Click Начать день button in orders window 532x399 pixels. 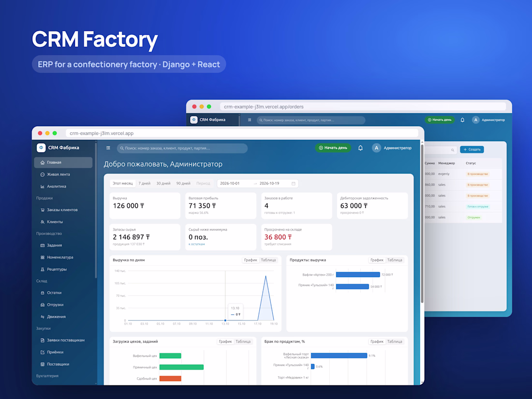[x=439, y=120]
